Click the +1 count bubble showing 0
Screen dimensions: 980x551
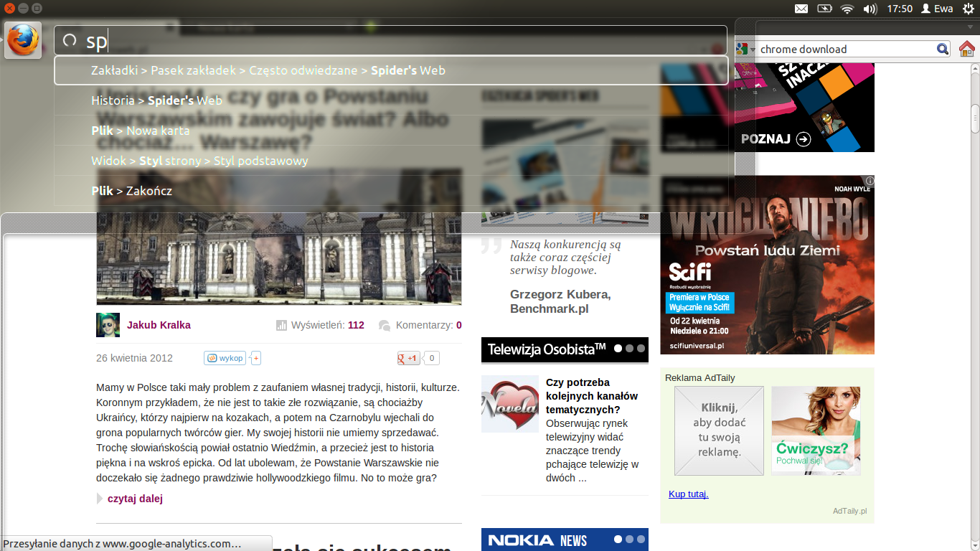432,358
